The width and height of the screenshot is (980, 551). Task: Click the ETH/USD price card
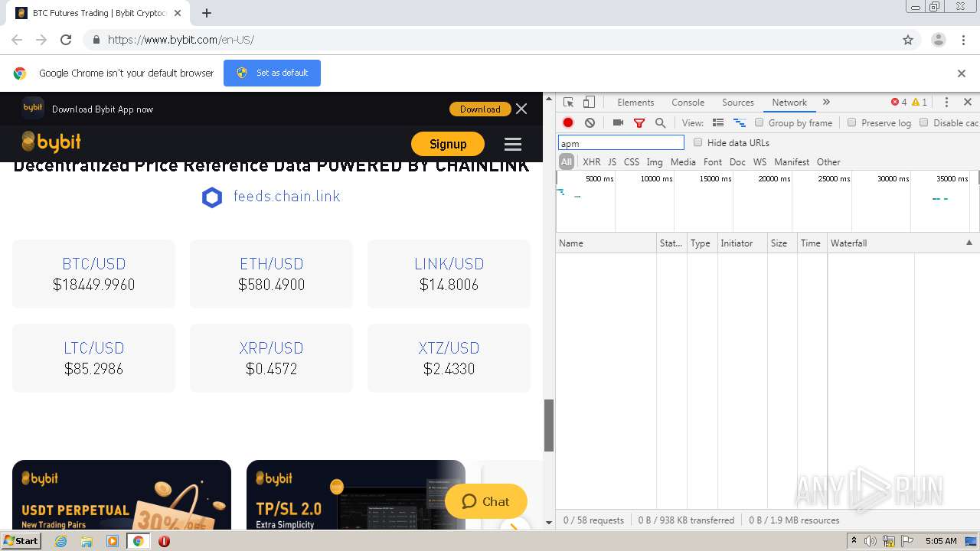pos(271,274)
